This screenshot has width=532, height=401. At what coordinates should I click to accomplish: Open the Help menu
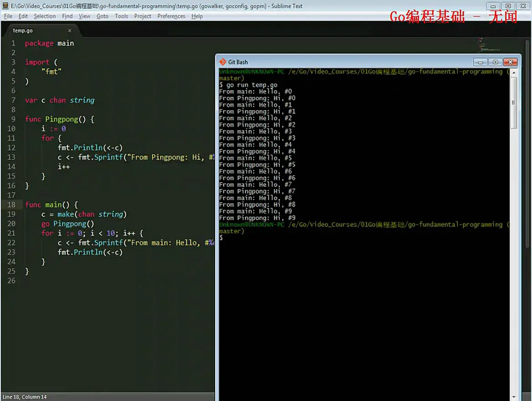[x=197, y=16]
